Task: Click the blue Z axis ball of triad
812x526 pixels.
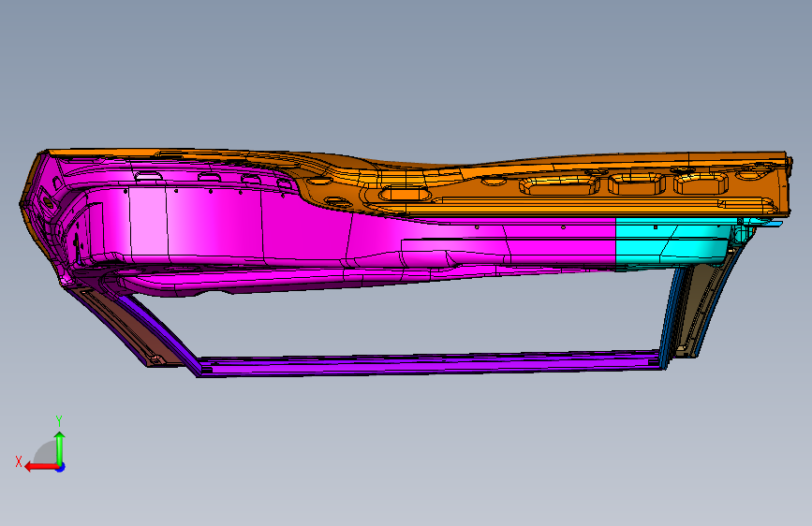Action: pyautogui.click(x=61, y=467)
